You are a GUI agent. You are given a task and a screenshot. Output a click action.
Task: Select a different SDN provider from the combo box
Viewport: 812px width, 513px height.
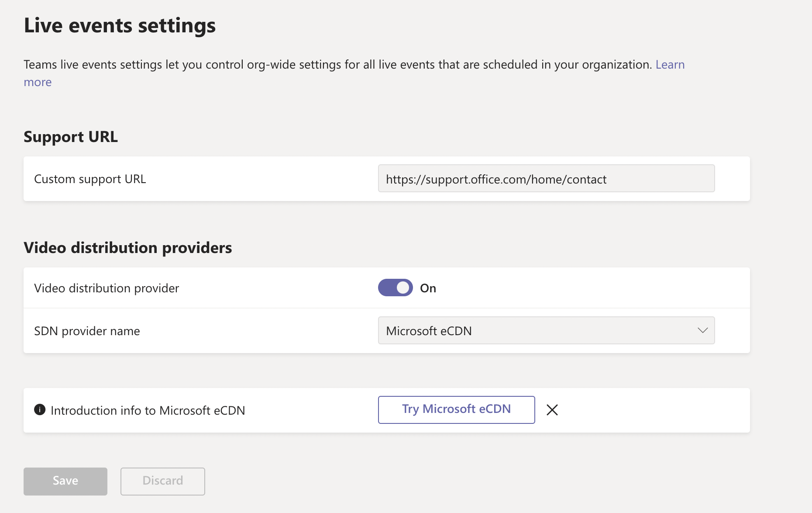pos(546,331)
